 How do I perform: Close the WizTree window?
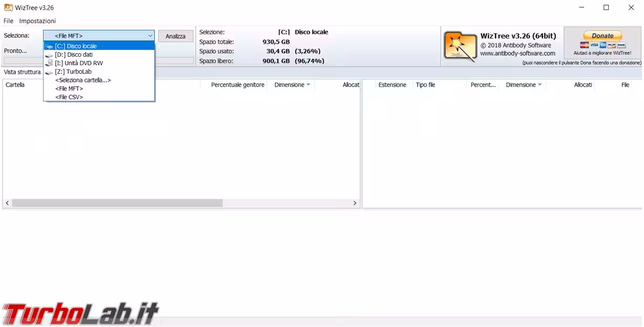[631, 7]
